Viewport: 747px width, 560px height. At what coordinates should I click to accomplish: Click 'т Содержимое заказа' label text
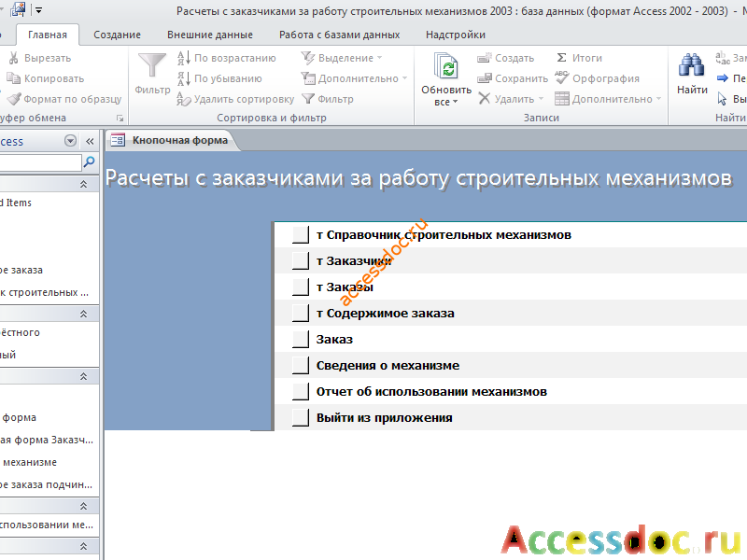386,314
